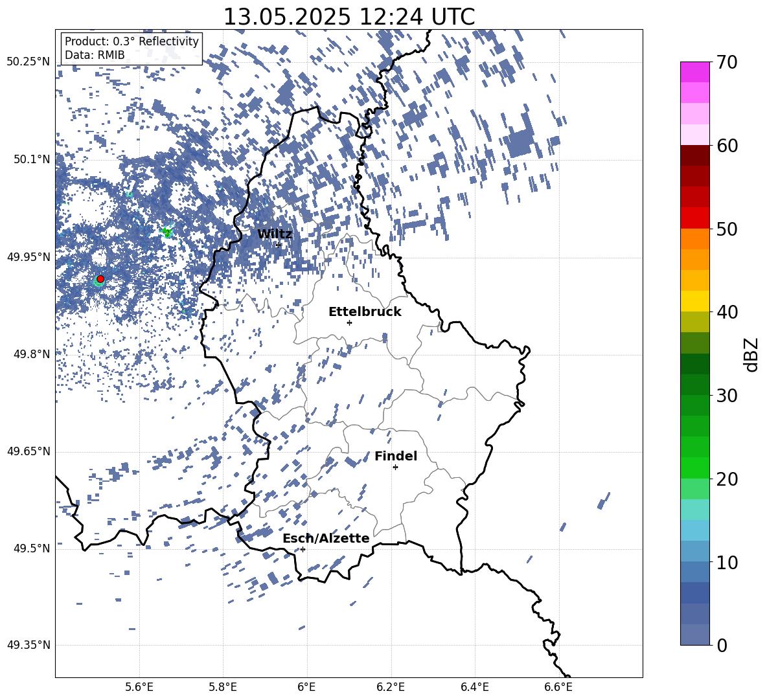Click the Ettelbruck station cross marker

349,322
